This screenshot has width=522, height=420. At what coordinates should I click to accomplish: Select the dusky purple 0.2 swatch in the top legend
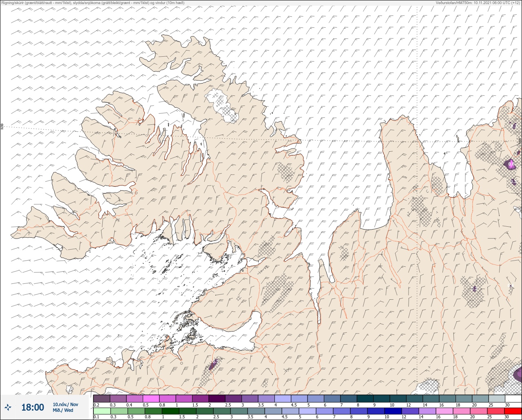[x=102, y=398]
